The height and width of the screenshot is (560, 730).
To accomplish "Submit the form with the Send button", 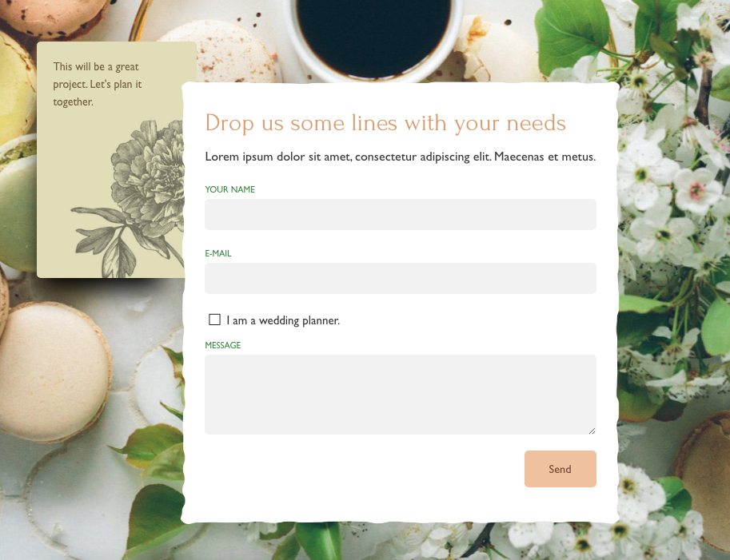I will (560, 469).
